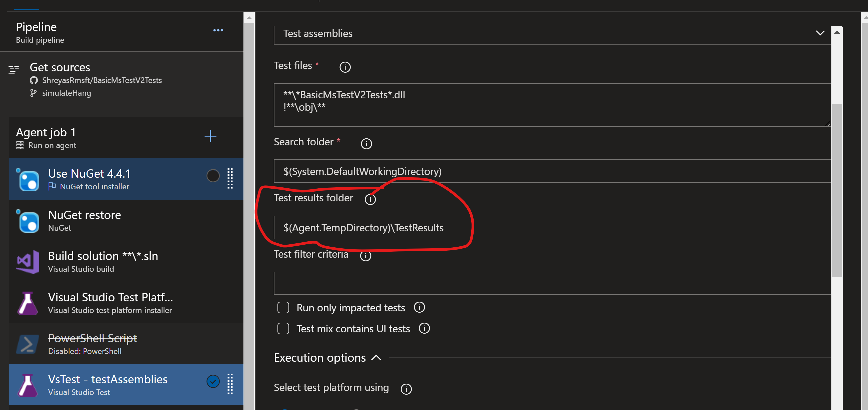Enable Run only impacted tests checkbox
The image size is (868, 410).
point(283,307)
